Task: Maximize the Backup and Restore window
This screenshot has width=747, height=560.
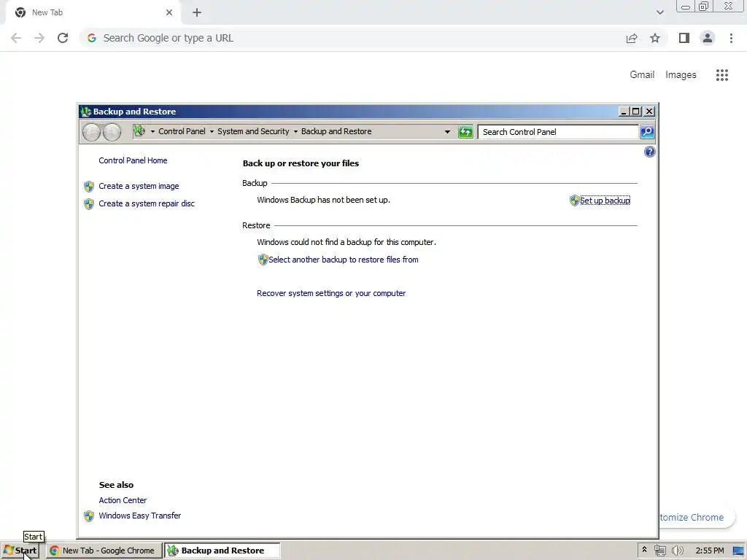Action: (x=636, y=112)
